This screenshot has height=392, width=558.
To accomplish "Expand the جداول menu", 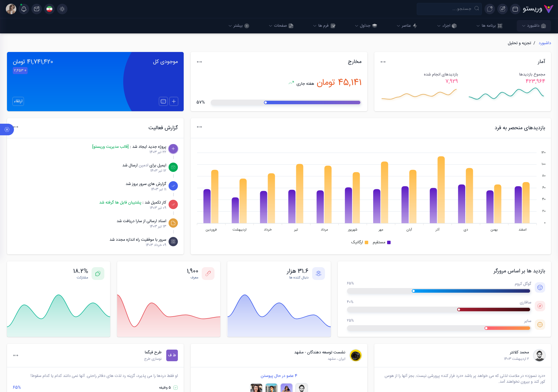I will coord(366,26).
